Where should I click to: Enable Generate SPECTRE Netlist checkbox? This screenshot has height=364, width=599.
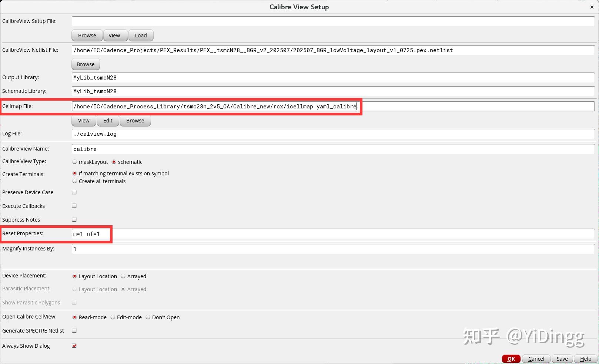point(74,331)
